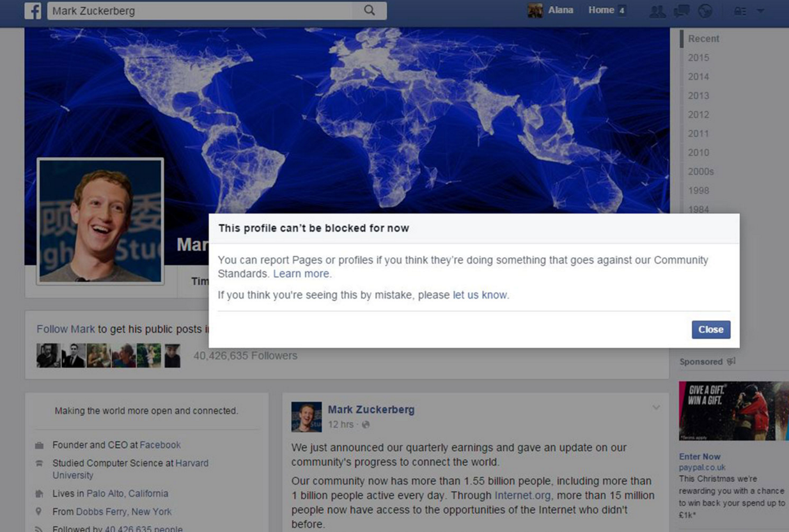Click the briefcase work icon
Viewport: 789px width, 532px height.
40,445
